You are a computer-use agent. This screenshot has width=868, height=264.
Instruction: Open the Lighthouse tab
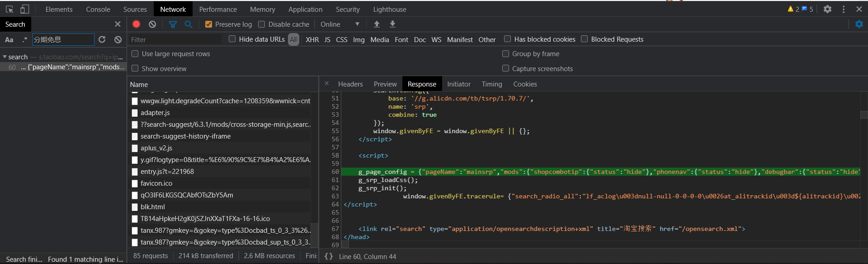(x=390, y=9)
